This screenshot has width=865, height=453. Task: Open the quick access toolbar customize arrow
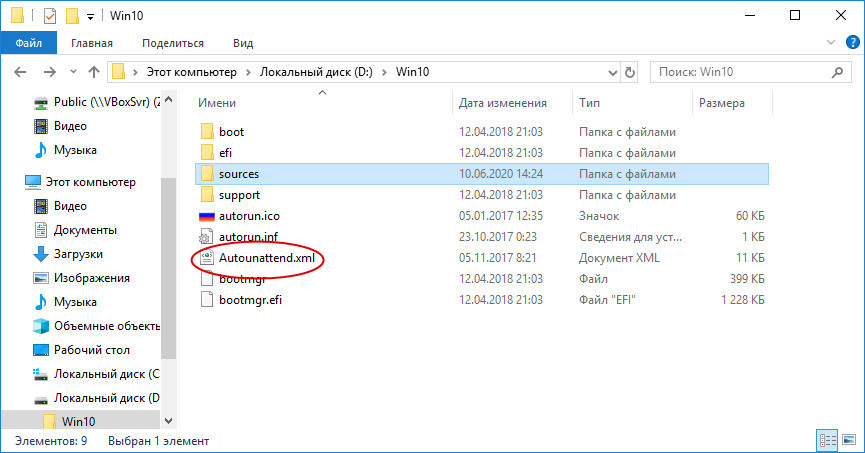pyautogui.click(x=90, y=17)
